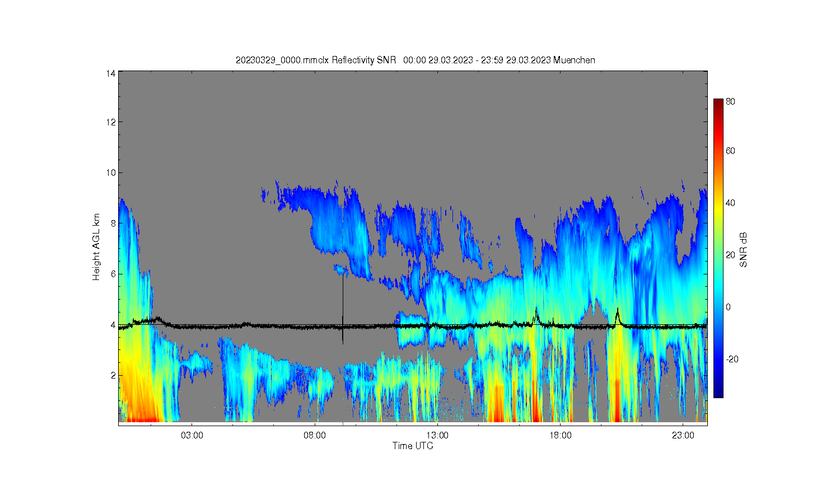Click the 08:00 time tick label
Viewport: 840px width, 504px height.
tap(315, 435)
